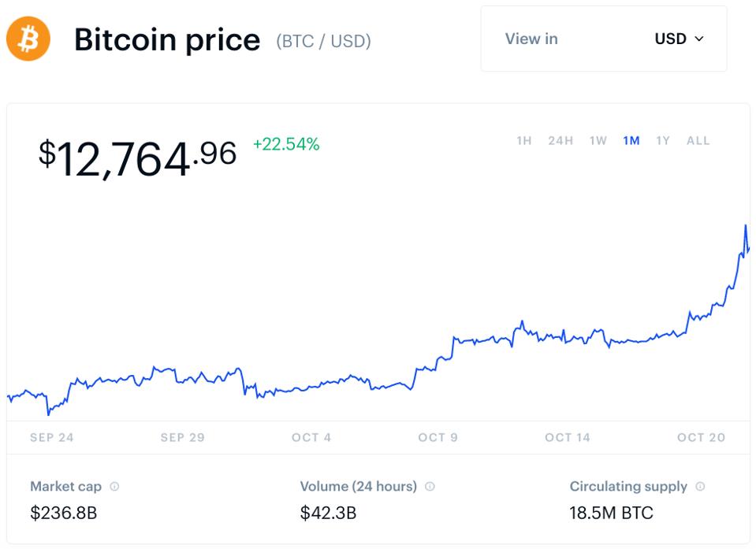Click the SEP 24 axis label

pos(51,437)
